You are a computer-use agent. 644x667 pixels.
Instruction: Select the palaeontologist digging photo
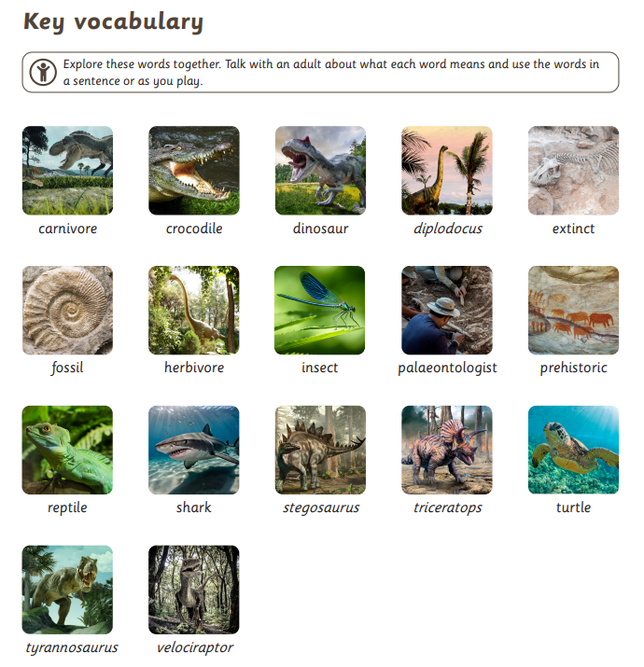pos(447,310)
